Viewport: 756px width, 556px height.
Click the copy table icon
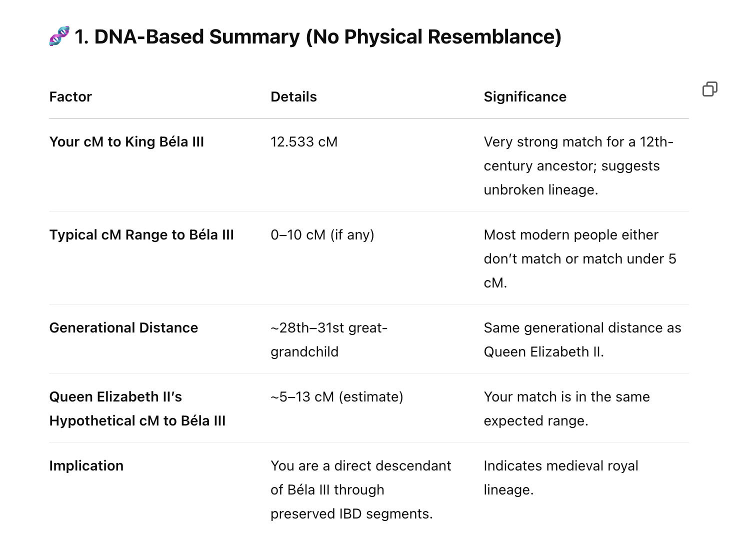coord(709,89)
